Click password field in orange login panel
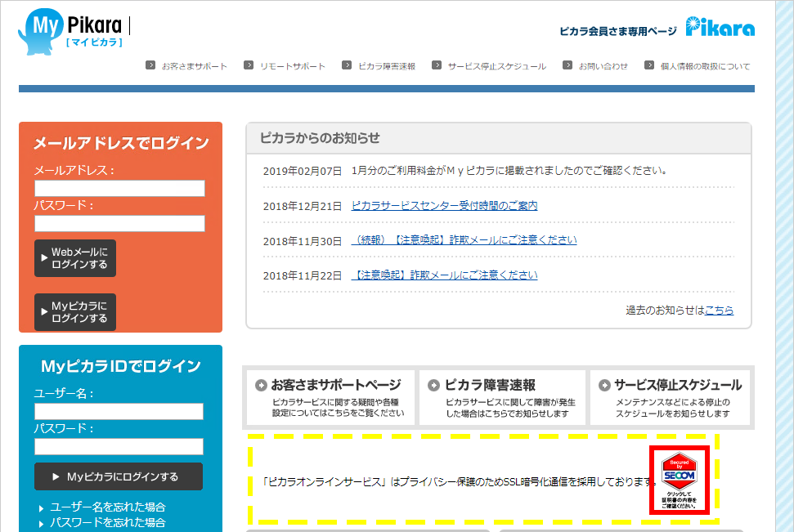The width and height of the screenshot is (794, 532). [119, 223]
